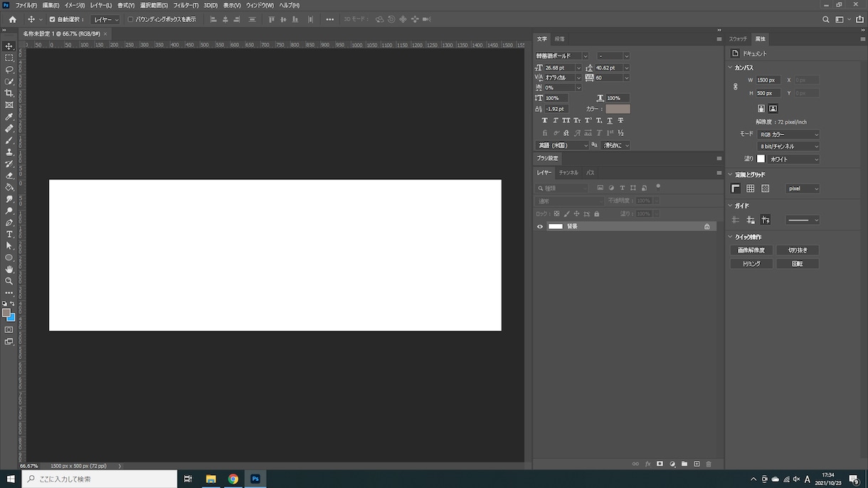The height and width of the screenshot is (488, 868).
Task: Add a layer mask from panel footer
Action: (x=660, y=464)
